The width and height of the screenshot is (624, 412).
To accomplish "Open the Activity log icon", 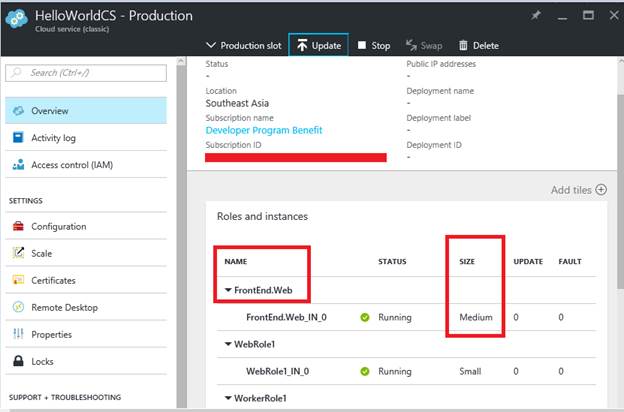I will tap(19, 138).
